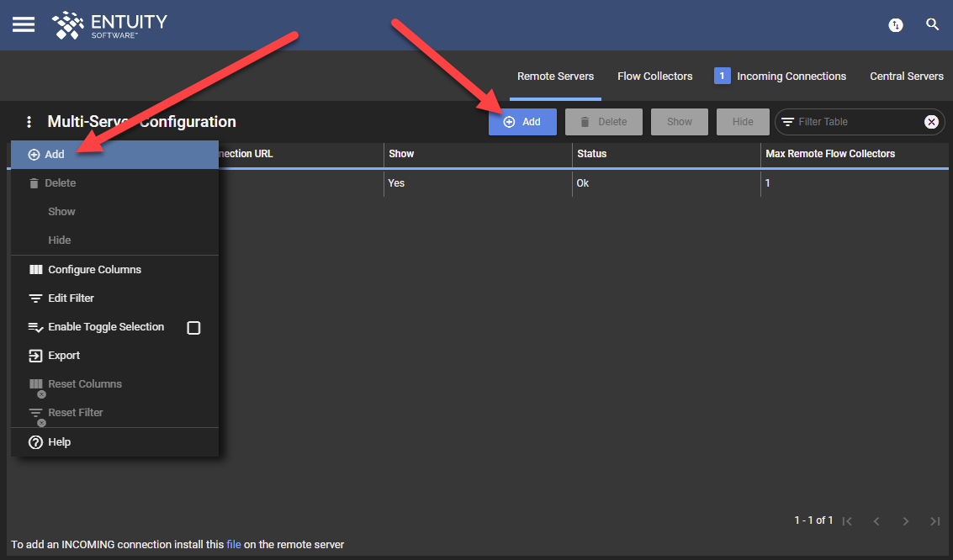Click into the Filter Table input
The width and height of the screenshot is (953, 560).
coord(858,122)
